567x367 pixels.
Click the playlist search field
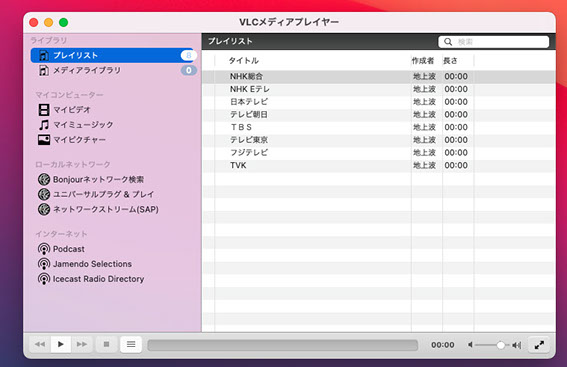point(494,42)
